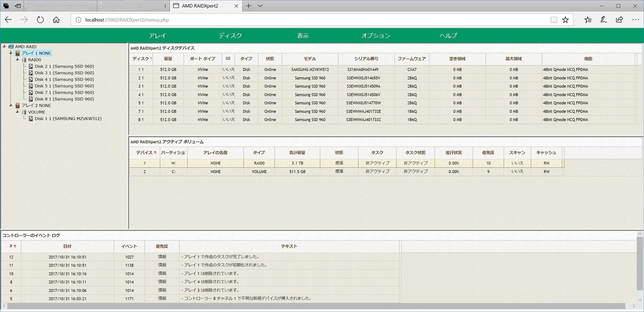Viewport: 644px width, 312px height.
Task: Click the Disk 2 1 drive icon
Action: pos(31,66)
